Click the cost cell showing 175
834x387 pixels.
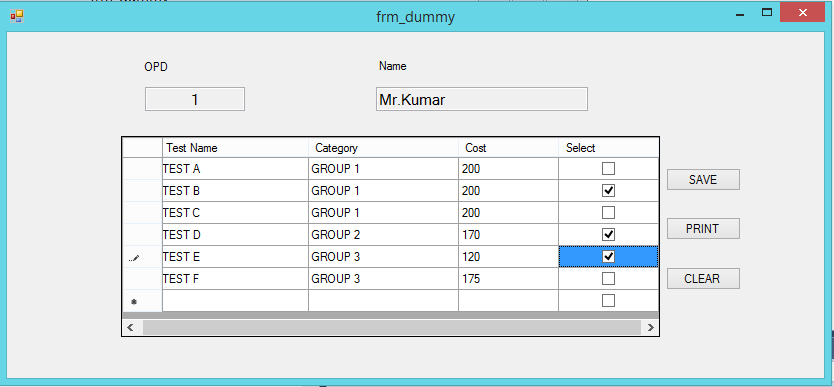click(x=508, y=279)
